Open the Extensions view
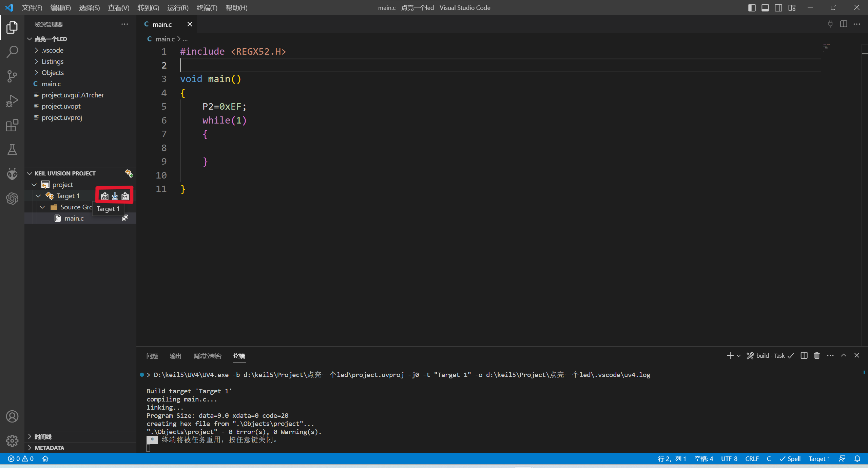Screen dimensions: 868x468 coord(12,125)
